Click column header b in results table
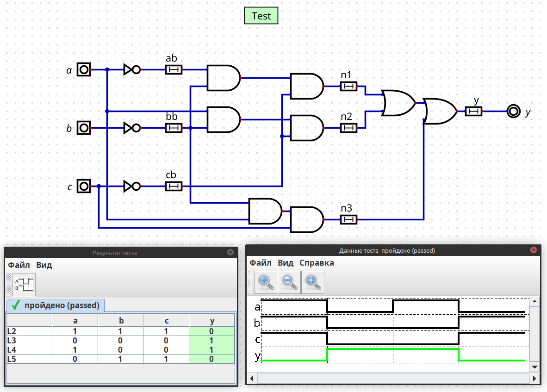547x392 pixels. [121, 321]
